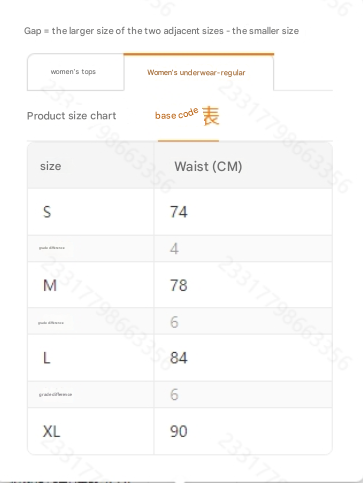Click the waist value 74

pos(179,212)
